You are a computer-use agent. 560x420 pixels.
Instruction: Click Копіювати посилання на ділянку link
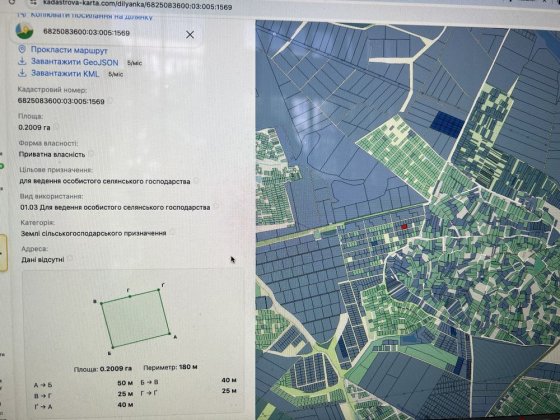click(91, 16)
